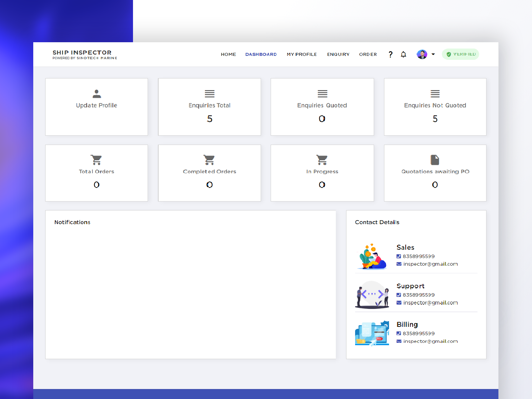Click the Contact Details panel heading
Image resolution: width=532 pixels, height=399 pixels.
tap(377, 222)
